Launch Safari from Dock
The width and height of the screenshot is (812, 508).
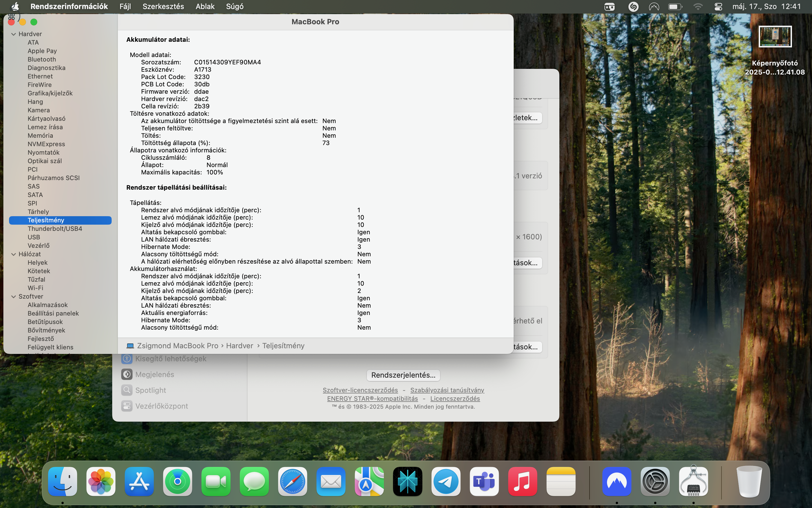coord(293,481)
